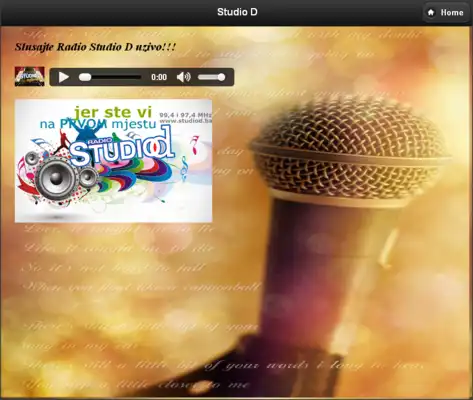Adjust the volume slider
Screen dimensions: 473x400
pos(211,77)
